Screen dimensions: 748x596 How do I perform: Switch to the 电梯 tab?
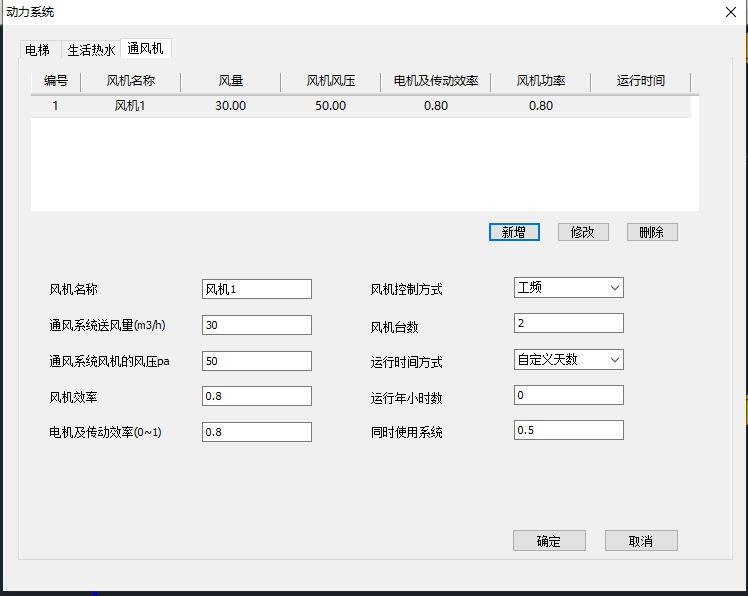pyautogui.click(x=38, y=50)
